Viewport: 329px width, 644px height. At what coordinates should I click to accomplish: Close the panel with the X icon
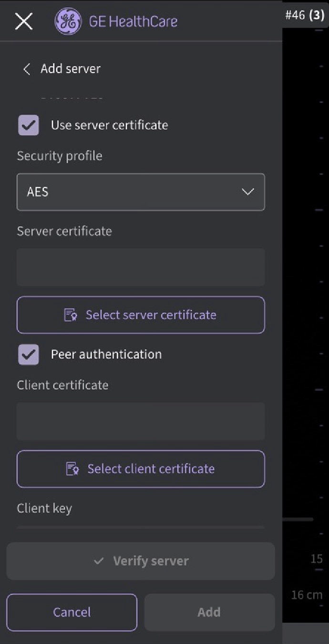point(24,21)
